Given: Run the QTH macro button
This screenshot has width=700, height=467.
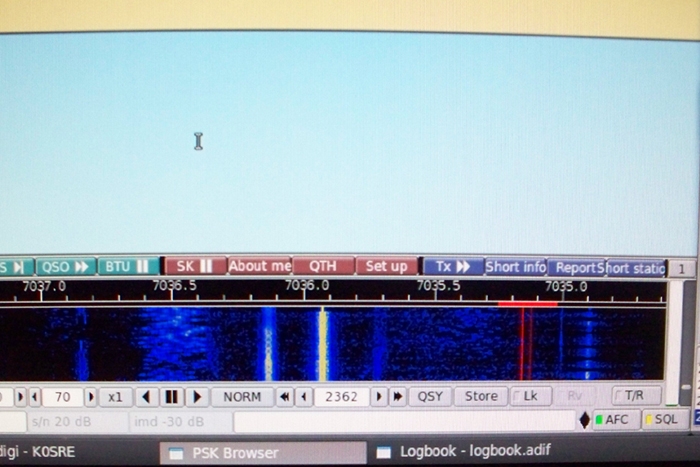Looking at the screenshot, I should click(322, 267).
